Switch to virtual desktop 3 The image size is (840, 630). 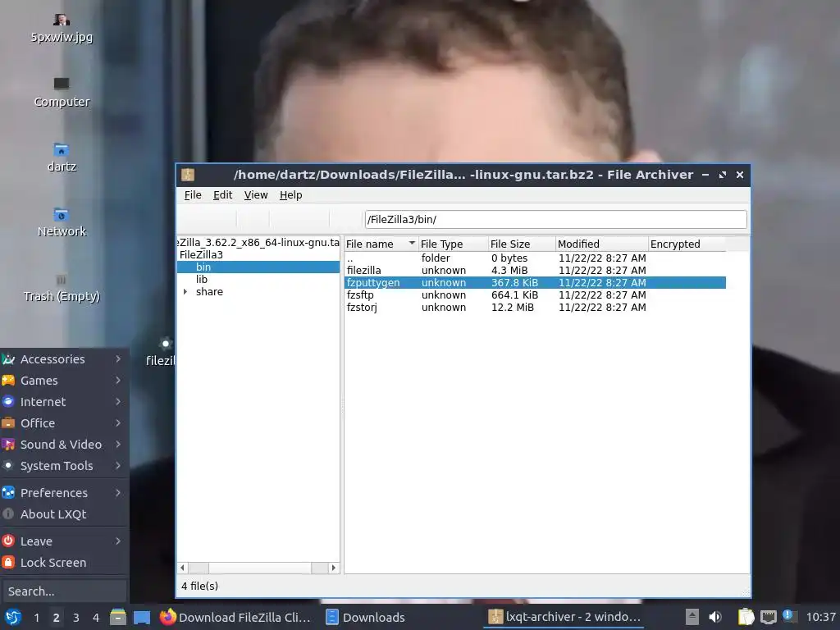(76, 618)
